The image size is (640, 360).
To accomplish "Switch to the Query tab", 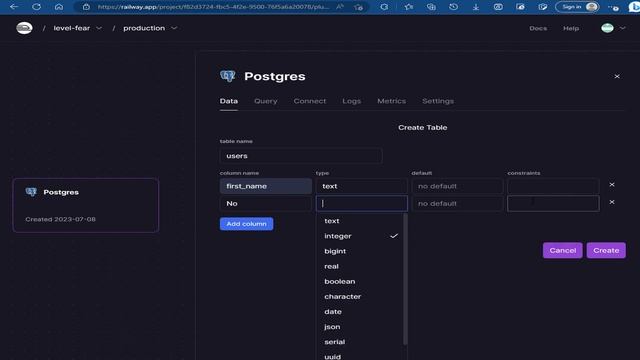I will (266, 101).
